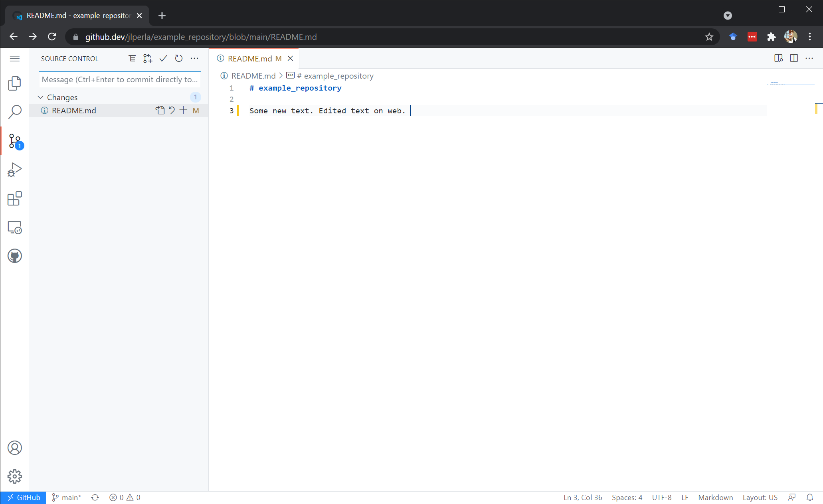Collapse the Changes section
This screenshot has width=823, height=504.
click(x=41, y=97)
